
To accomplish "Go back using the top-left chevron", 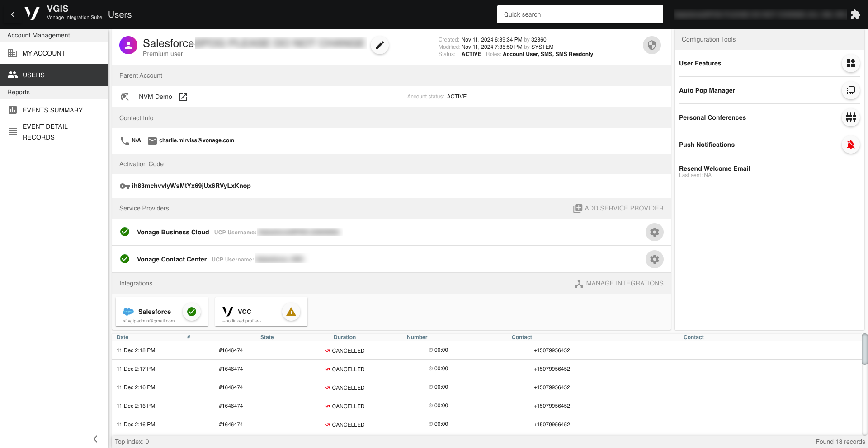I will pos(13,14).
